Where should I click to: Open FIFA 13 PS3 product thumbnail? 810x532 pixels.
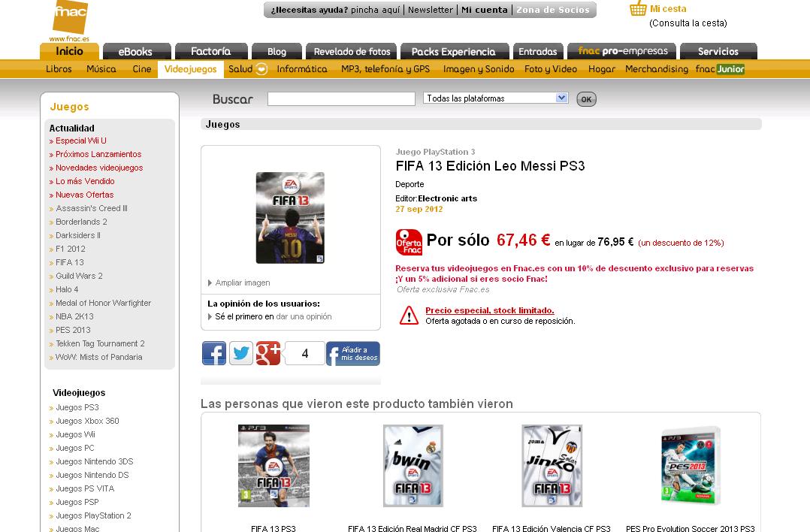[274, 465]
